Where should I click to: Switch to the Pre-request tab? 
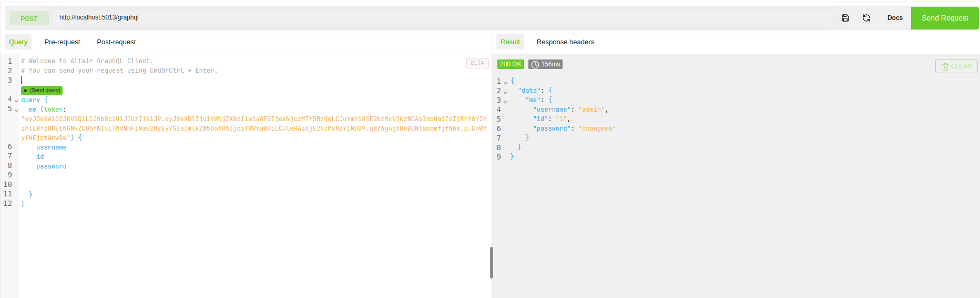[x=62, y=42]
